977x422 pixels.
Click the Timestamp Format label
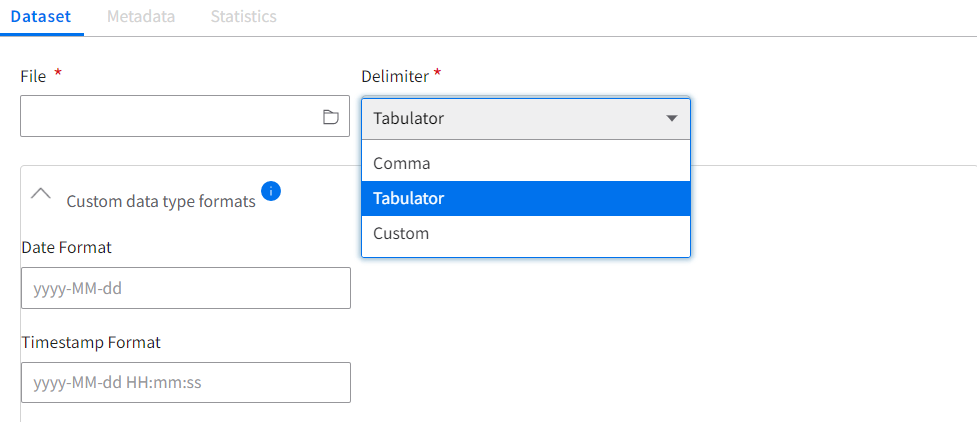[91, 342]
